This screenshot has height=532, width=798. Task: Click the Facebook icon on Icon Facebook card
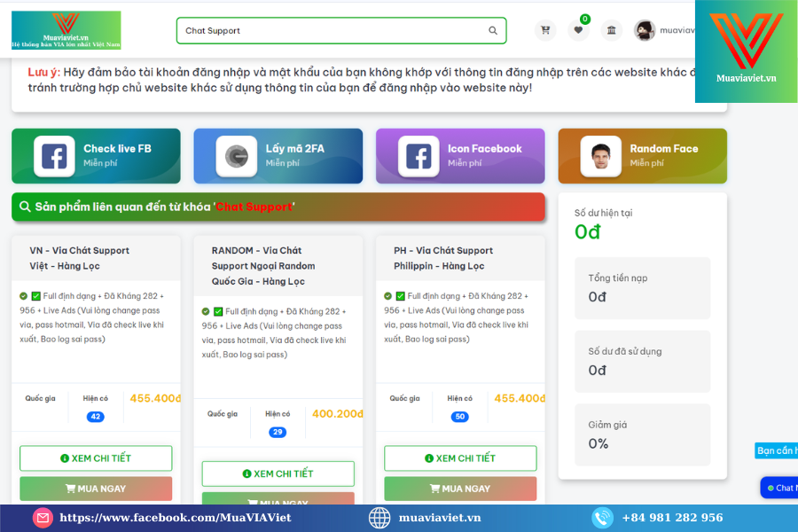pyautogui.click(x=419, y=156)
